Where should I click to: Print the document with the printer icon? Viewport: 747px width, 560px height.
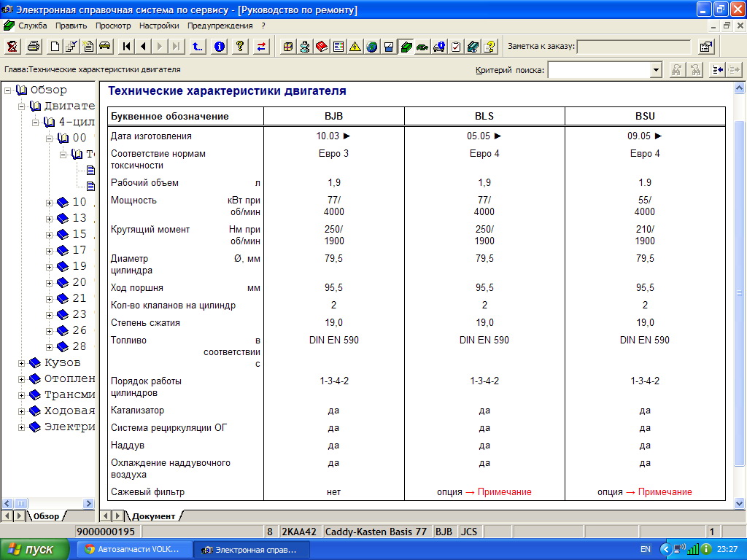[x=34, y=46]
